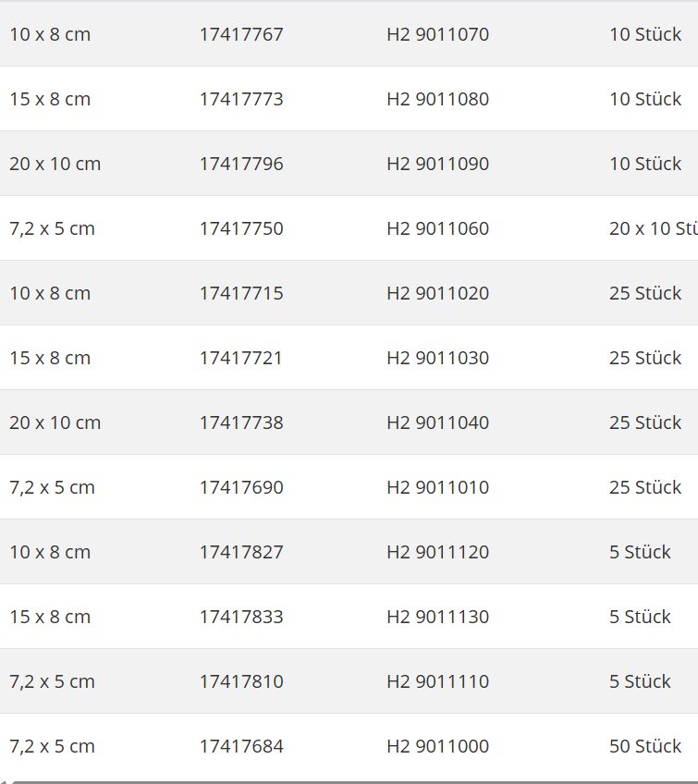Select article number 17417715
Screen dimensions: 698x784
click(241, 294)
